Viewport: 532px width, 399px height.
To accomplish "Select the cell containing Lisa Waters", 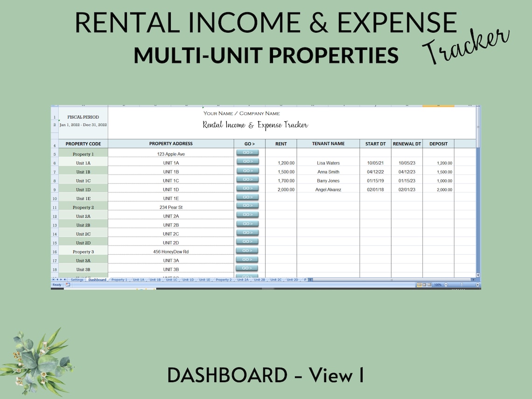I will click(328, 162).
